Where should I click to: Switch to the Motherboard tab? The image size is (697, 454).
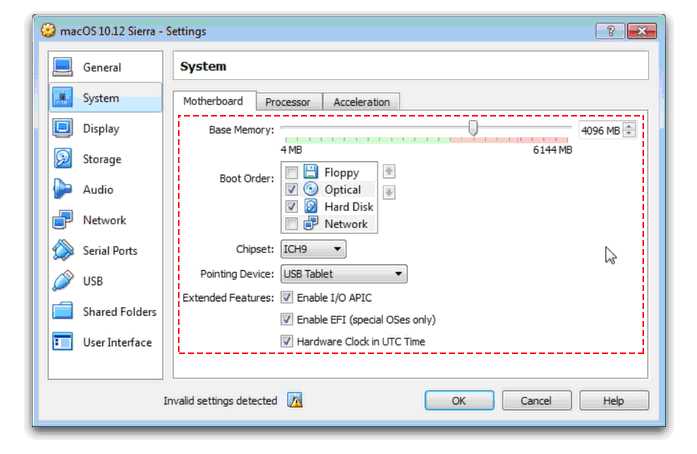point(214,101)
